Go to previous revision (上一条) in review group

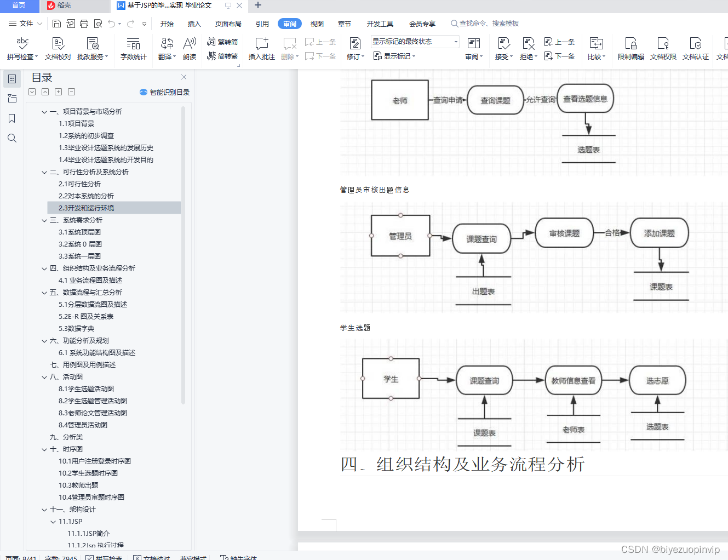pos(559,42)
